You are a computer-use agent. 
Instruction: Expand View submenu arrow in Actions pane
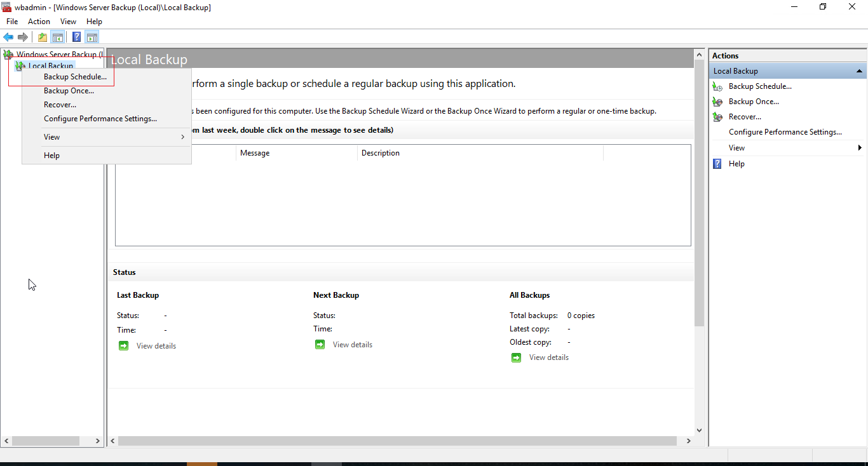(860, 148)
